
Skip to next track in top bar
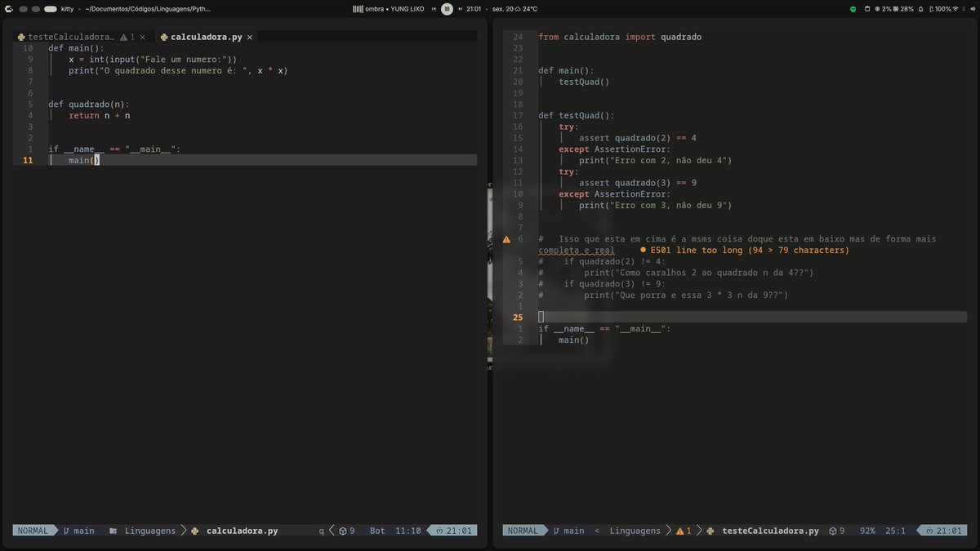pyautogui.click(x=461, y=8)
